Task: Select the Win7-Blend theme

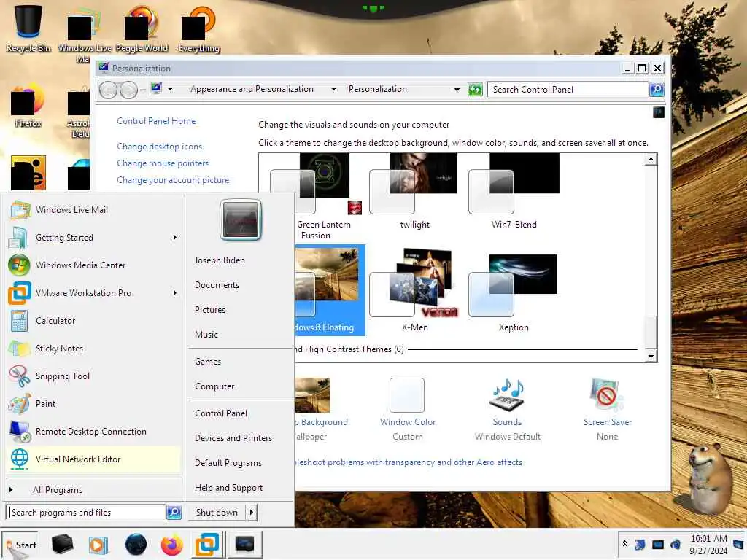Action: (514, 192)
